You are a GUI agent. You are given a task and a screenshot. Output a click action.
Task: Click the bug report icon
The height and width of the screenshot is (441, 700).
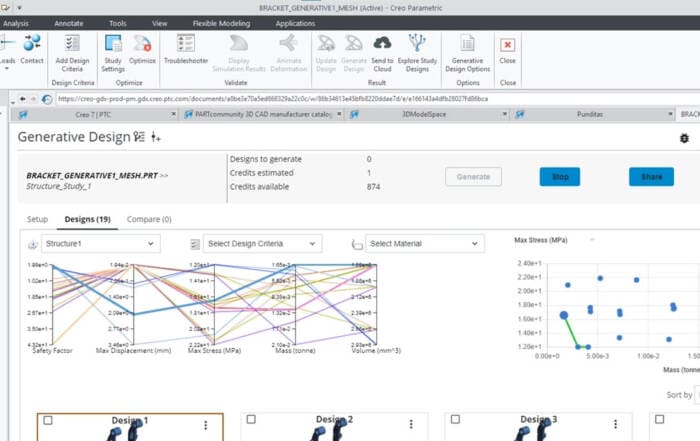pyautogui.click(x=684, y=138)
